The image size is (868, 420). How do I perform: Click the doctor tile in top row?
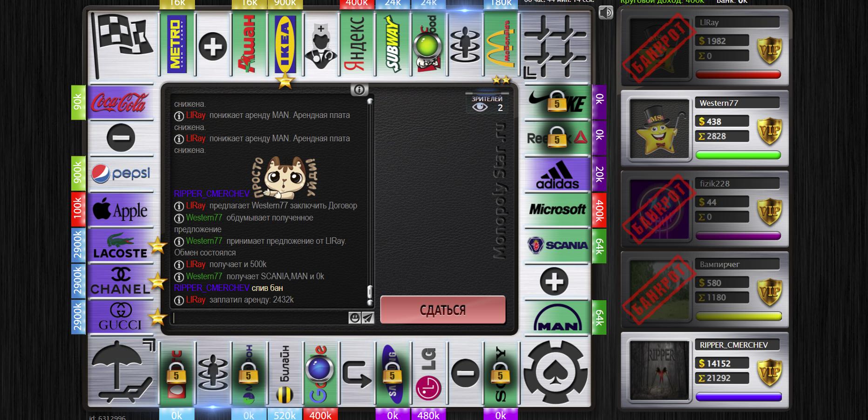coord(321,46)
